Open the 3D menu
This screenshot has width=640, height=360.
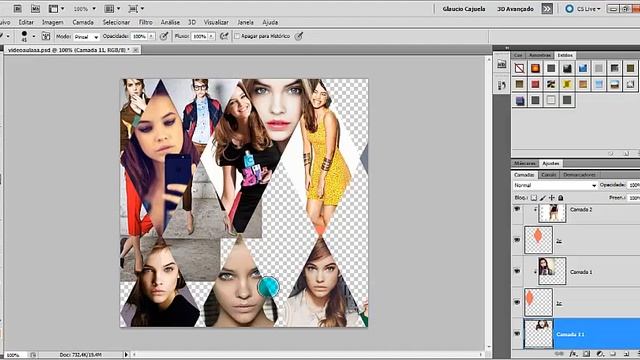point(192,22)
